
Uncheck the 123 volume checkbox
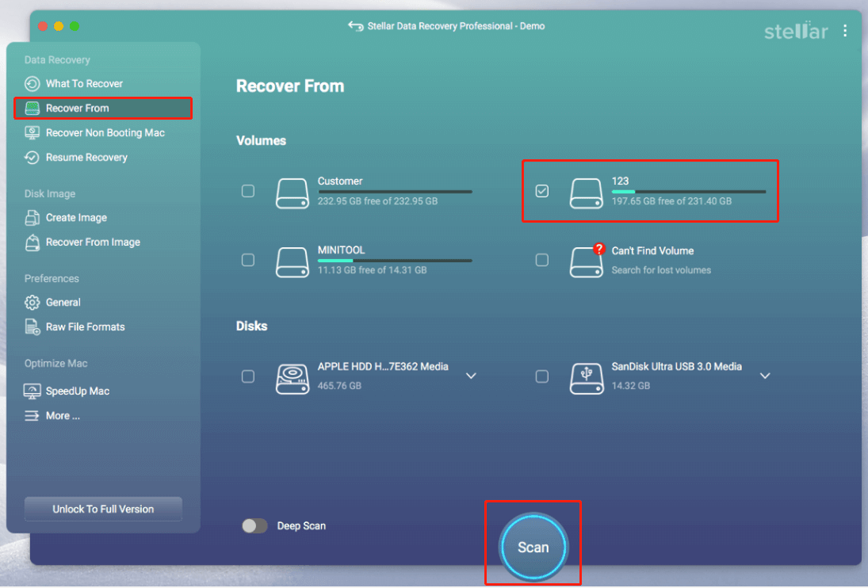point(542,191)
